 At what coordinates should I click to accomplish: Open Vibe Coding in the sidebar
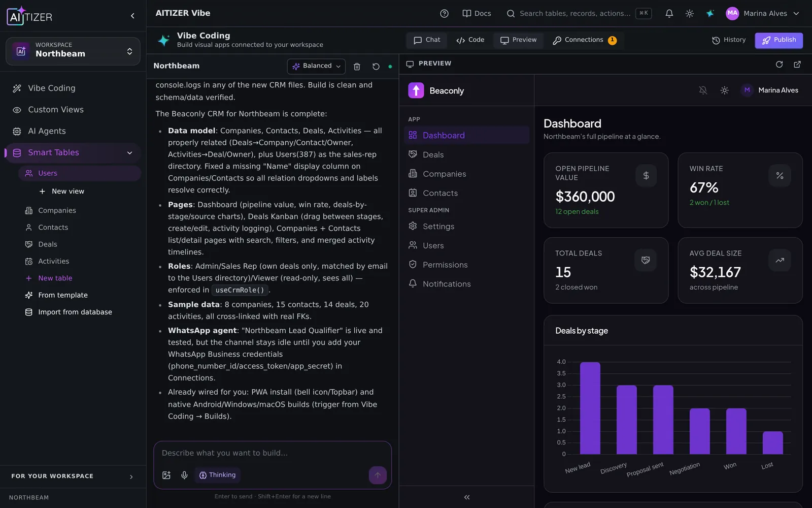point(73,88)
